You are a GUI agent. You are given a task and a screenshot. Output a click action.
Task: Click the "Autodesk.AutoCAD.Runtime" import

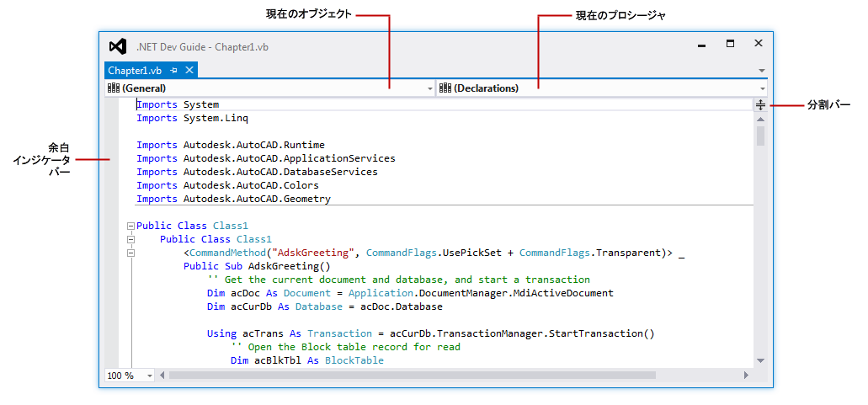[x=254, y=145]
